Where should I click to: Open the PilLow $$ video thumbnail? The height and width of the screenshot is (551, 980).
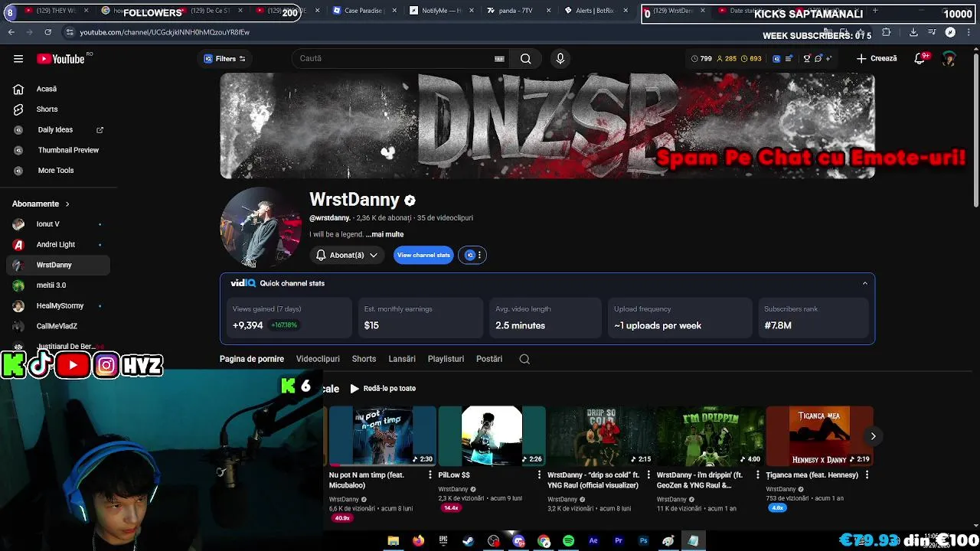(x=492, y=435)
